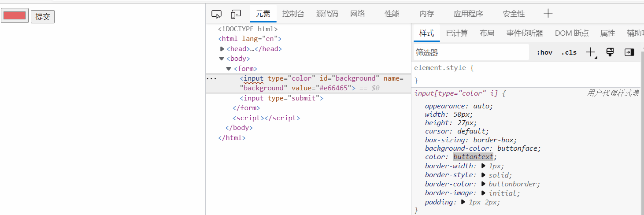The image size is (644, 215).
Task: Click the 提交 submit button on the page
Action: point(43,17)
